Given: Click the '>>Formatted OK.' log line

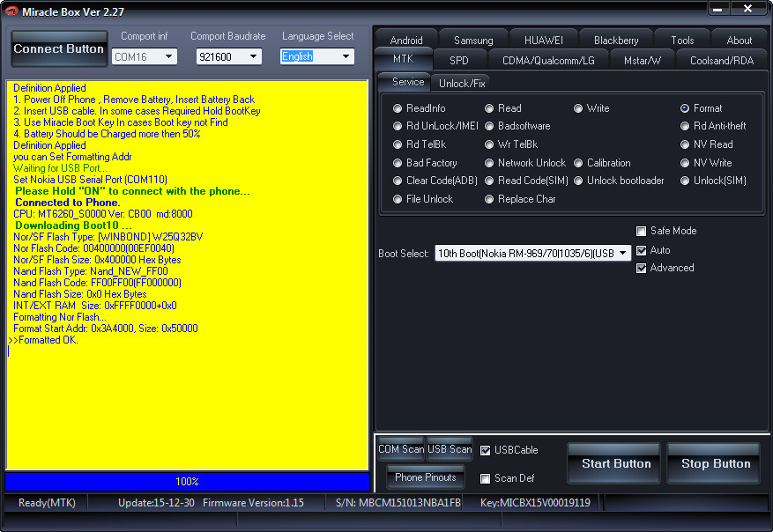Looking at the screenshot, I should tap(43, 340).
